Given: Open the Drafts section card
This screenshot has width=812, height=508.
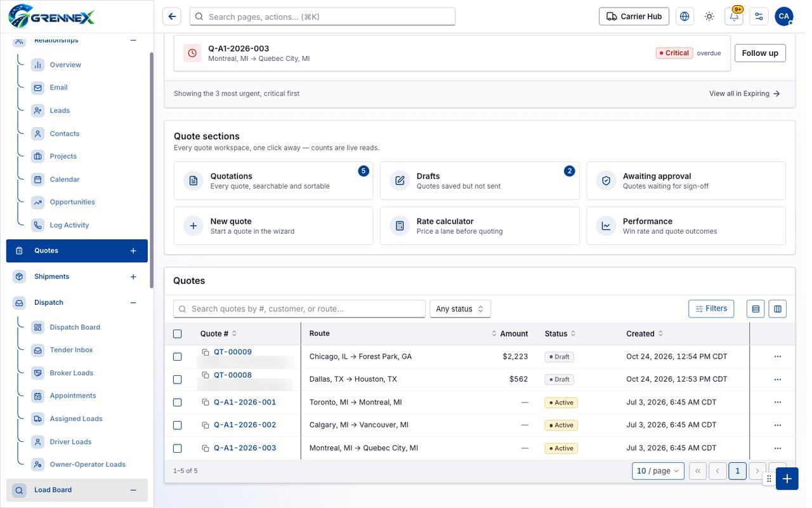Looking at the screenshot, I should click(x=480, y=181).
